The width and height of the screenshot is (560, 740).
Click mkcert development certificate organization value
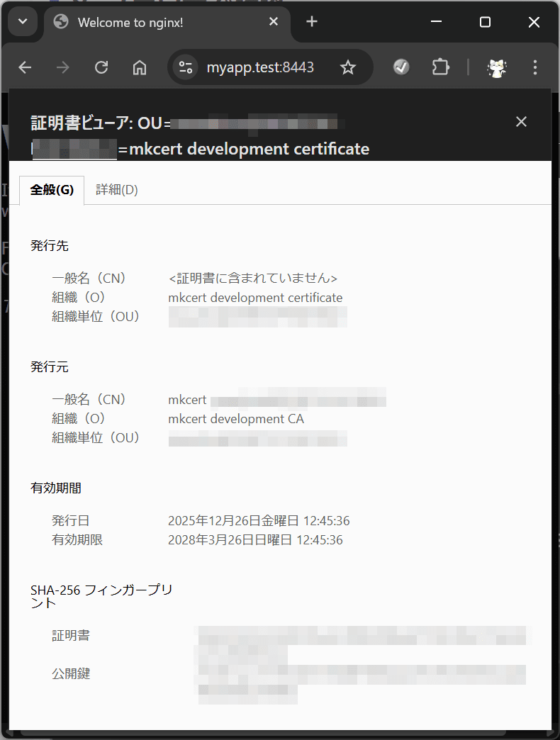pyautogui.click(x=255, y=298)
